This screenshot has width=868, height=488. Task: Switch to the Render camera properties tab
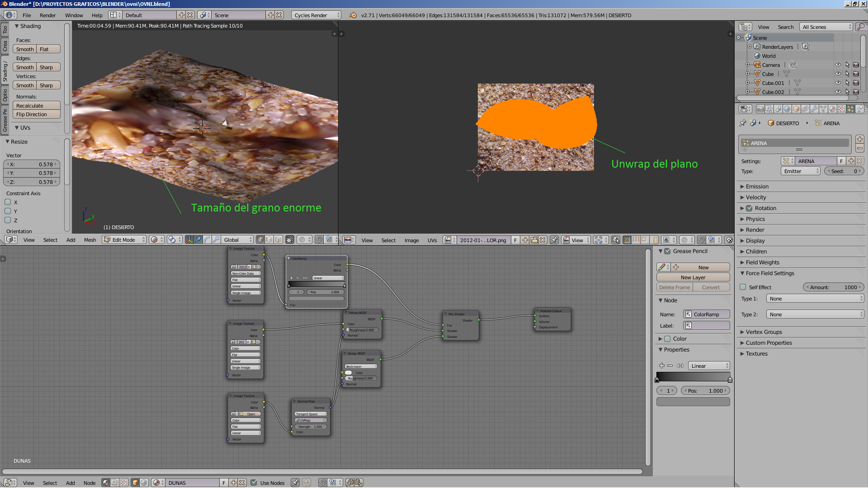click(x=760, y=109)
